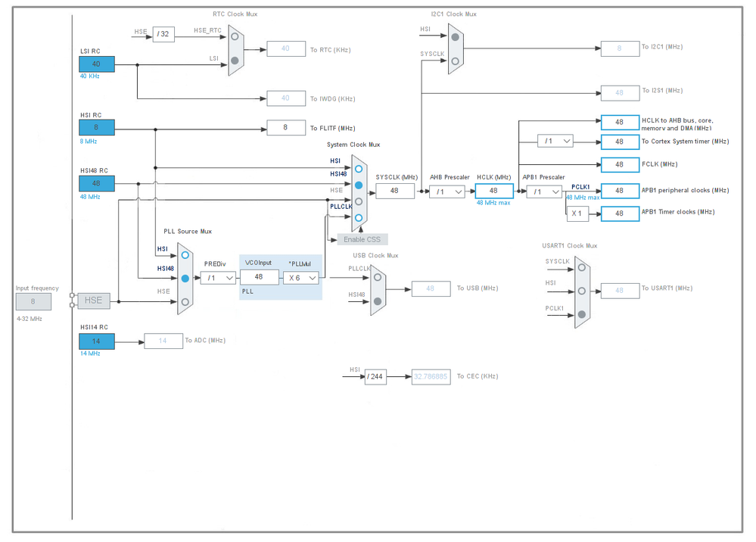Click the HCLK (MHz) value field
756x542 pixels.
493,191
